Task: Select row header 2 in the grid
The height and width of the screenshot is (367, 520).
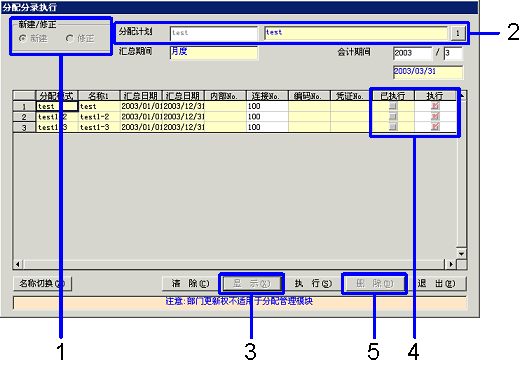Action: pos(24,117)
